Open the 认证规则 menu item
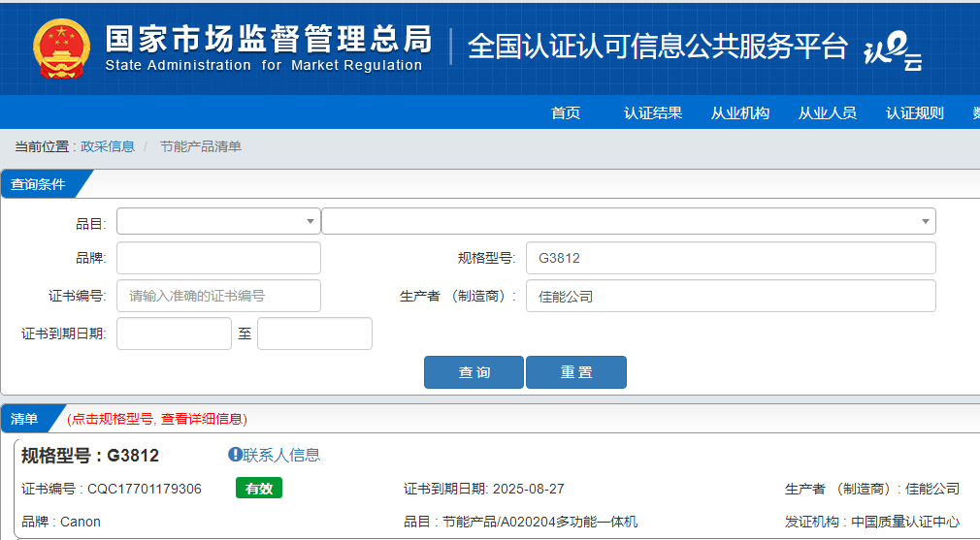The width and height of the screenshot is (980, 540). 915,113
